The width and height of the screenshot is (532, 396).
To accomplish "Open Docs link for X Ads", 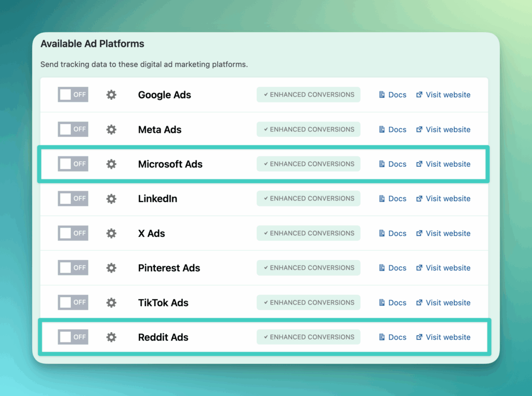I will pyautogui.click(x=393, y=233).
